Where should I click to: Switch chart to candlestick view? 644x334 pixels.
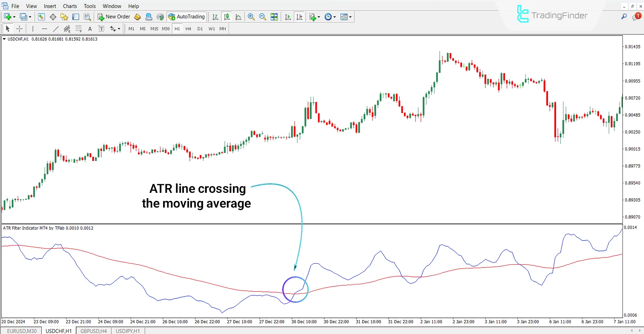pyautogui.click(x=227, y=16)
